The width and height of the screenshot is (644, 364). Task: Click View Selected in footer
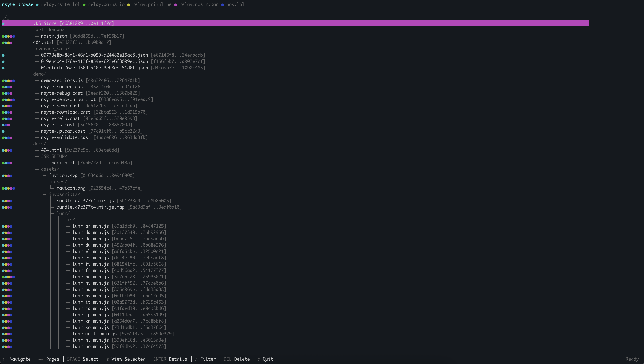point(126,359)
